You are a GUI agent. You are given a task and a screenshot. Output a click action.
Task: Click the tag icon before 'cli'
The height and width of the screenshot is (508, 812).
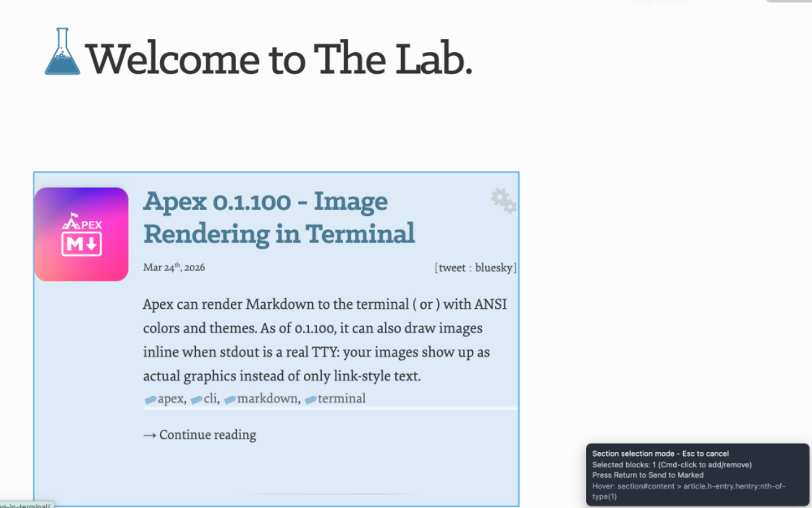click(x=196, y=399)
